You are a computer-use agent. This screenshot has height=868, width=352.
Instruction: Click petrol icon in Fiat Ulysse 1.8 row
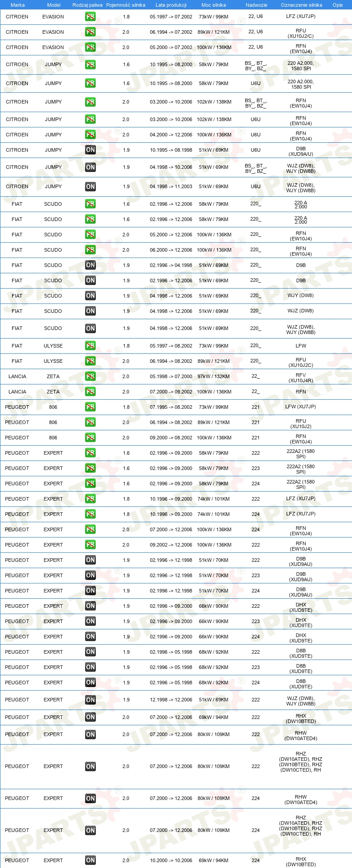(90, 346)
